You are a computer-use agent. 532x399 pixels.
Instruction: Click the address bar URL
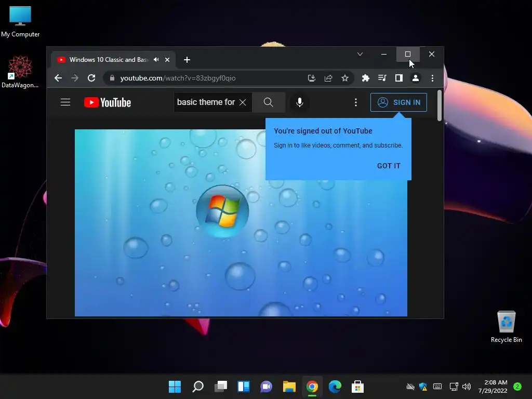[x=178, y=78]
